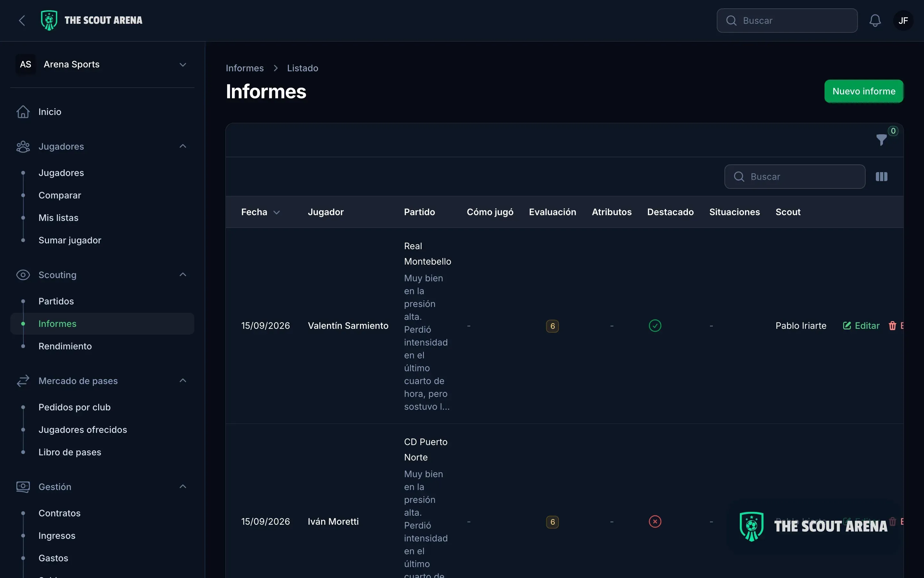Viewport: 924px width, 578px height.
Task: Click the Partido column header
Action: (419, 212)
